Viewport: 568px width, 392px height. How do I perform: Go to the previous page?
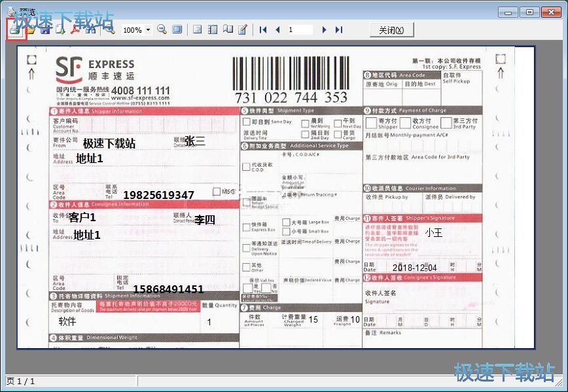277,29
